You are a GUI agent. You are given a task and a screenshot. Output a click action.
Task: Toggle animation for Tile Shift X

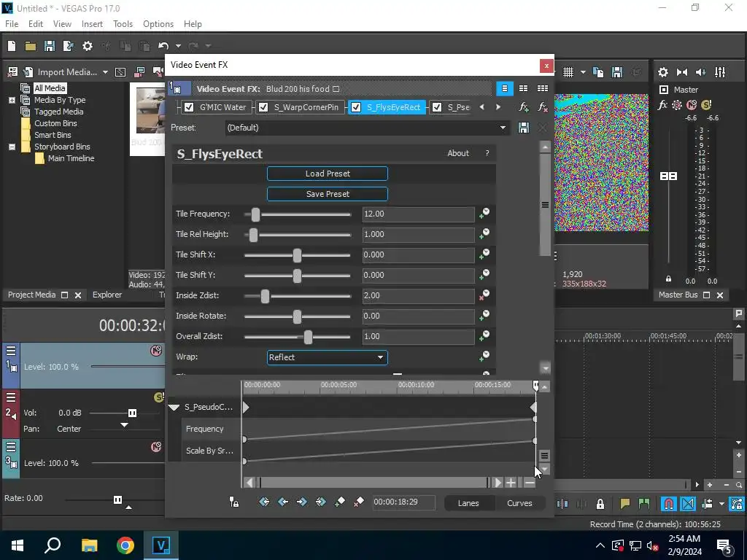[484, 254]
